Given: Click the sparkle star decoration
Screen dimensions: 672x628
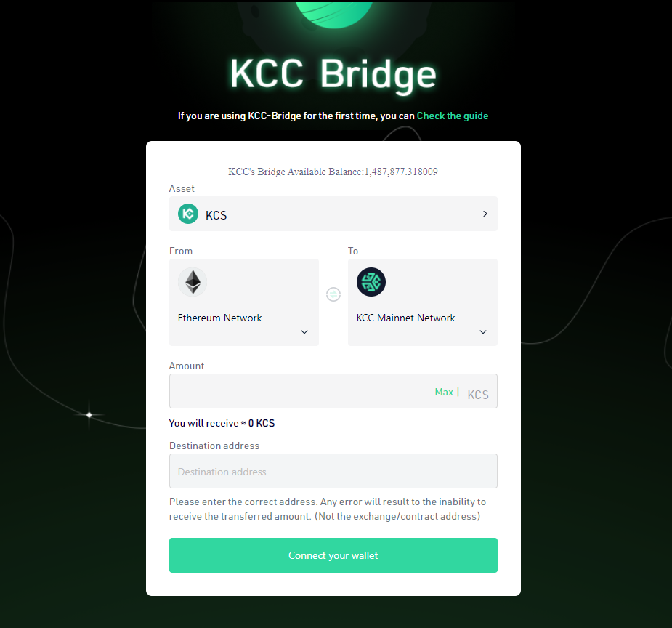Looking at the screenshot, I should (89, 415).
